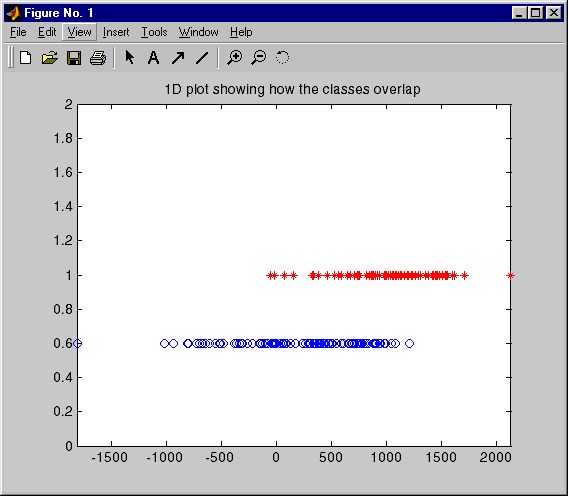Click the plot title text
Image resolution: width=568 pixels, height=496 pixels.
coord(292,89)
